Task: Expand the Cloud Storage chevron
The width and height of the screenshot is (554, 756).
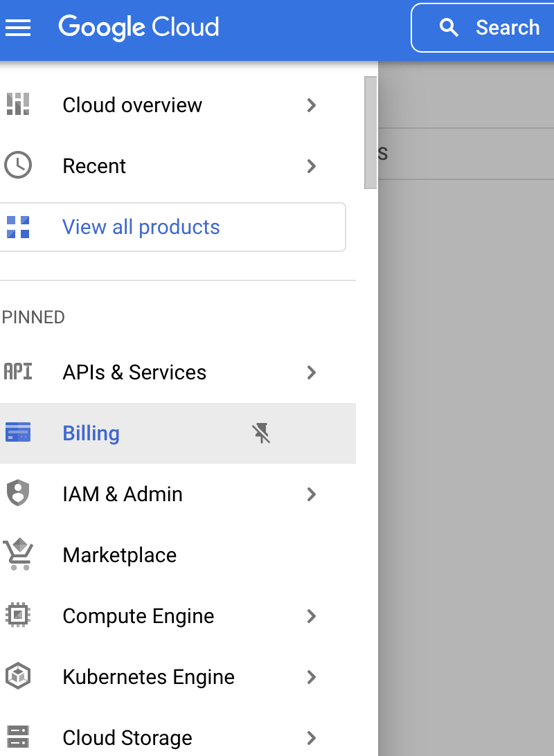Action: [x=312, y=738]
